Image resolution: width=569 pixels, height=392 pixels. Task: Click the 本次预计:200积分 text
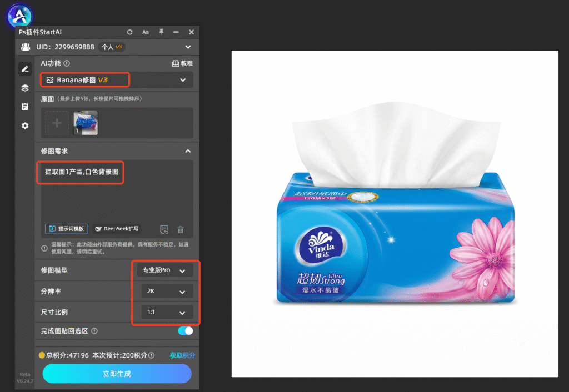120,355
